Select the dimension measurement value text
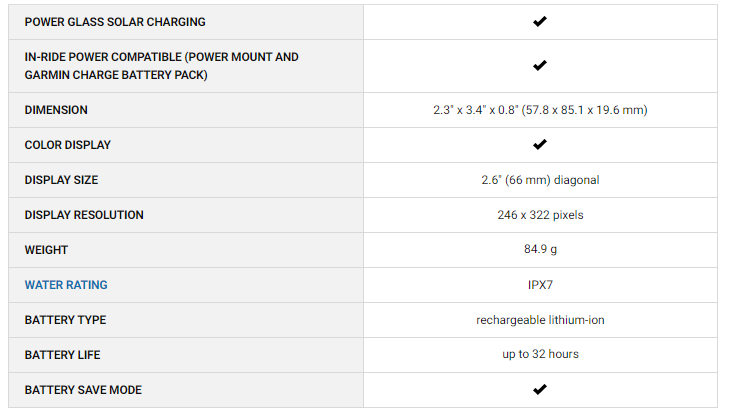Screen dimensions: 729x420 (x=540, y=110)
